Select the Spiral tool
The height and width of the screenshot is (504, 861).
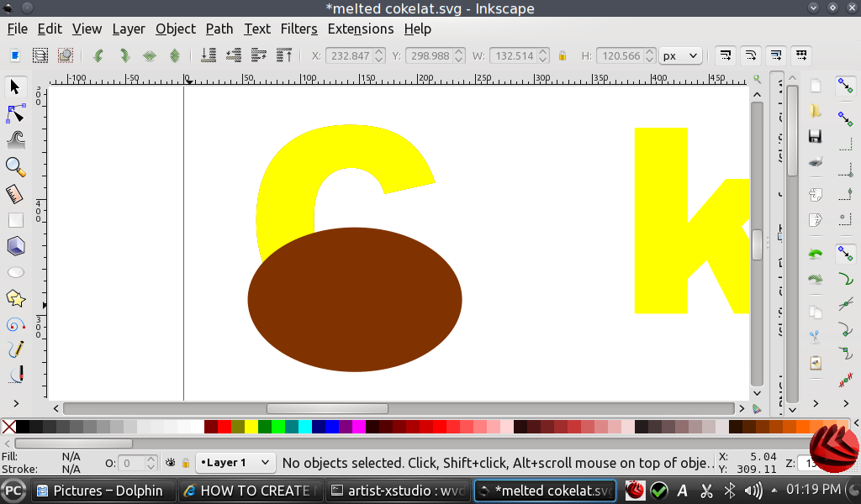(x=15, y=325)
